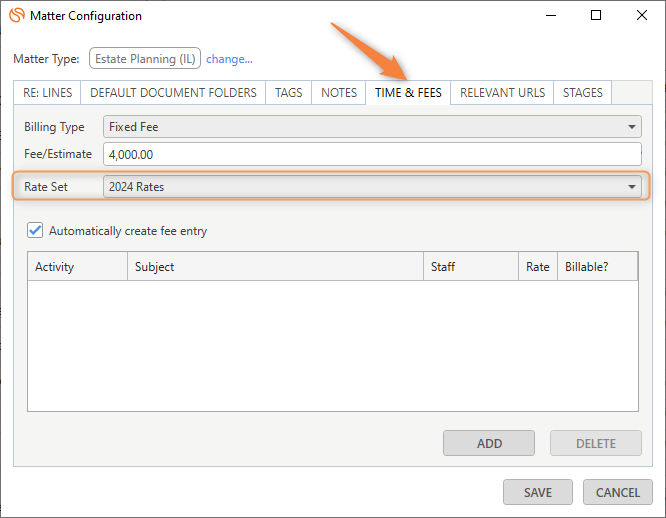Click the SAVE button
Screen dimensions: 666x518
click(x=537, y=492)
